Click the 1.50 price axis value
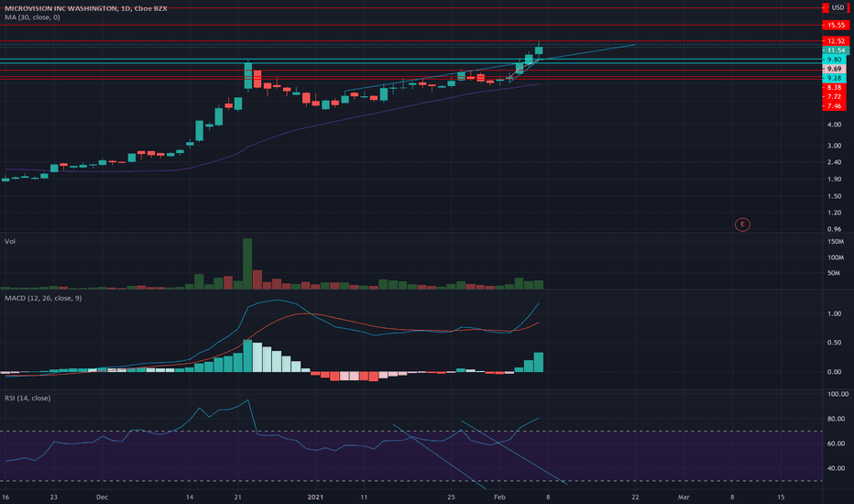The height and width of the screenshot is (504, 854). tap(834, 196)
